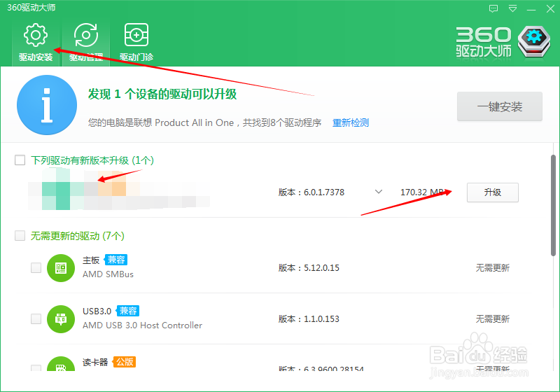560x392 pixels.
Task: Click 无需更新 status for AMD SMBus
Action: [x=493, y=268]
